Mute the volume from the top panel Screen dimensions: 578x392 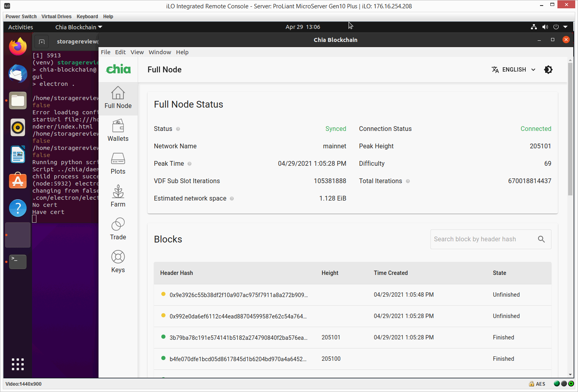tap(545, 27)
